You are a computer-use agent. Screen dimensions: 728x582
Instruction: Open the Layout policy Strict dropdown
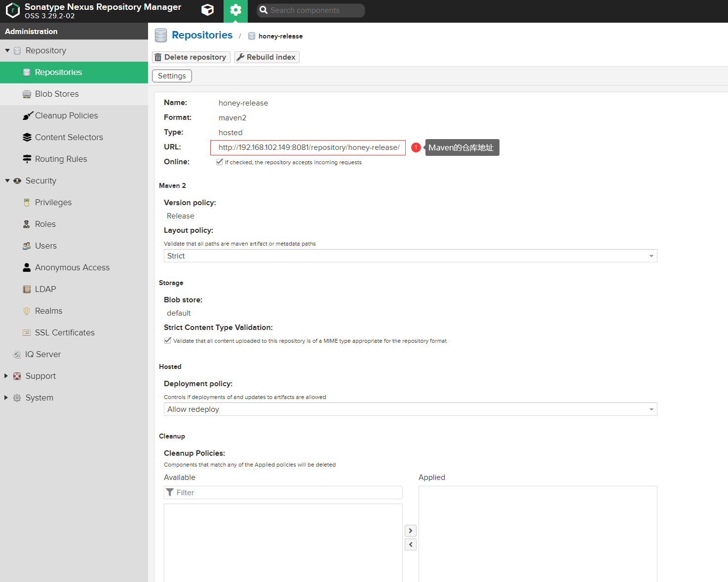point(410,255)
